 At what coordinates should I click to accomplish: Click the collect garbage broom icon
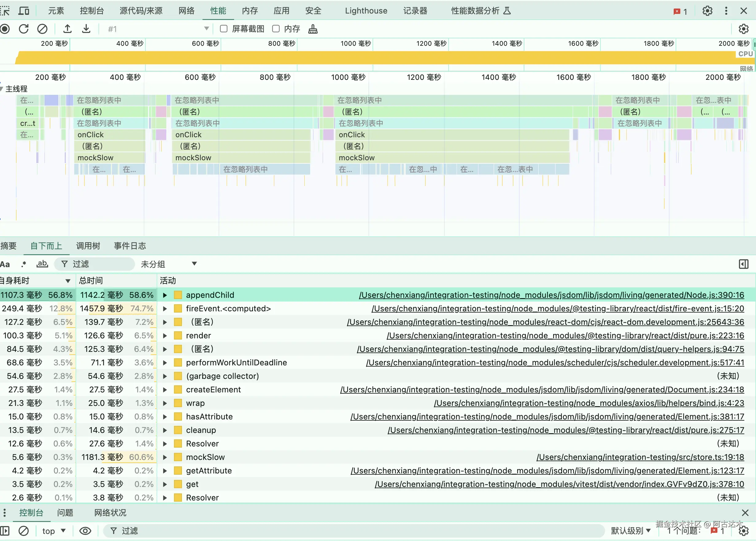(x=313, y=29)
